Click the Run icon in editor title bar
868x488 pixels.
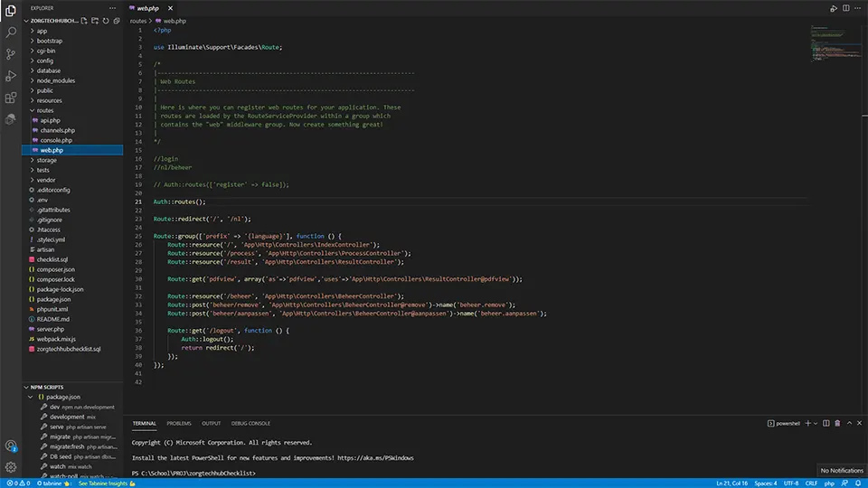(833, 8)
